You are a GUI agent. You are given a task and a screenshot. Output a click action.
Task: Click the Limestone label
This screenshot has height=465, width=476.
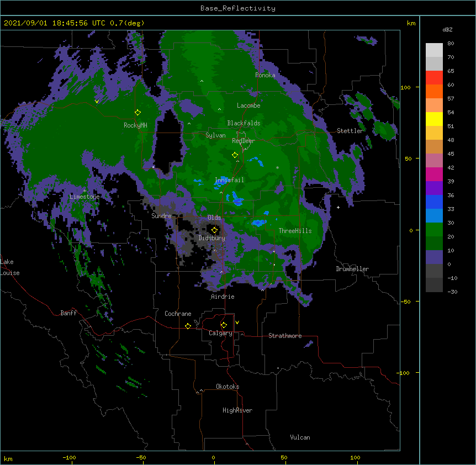click(x=84, y=197)
